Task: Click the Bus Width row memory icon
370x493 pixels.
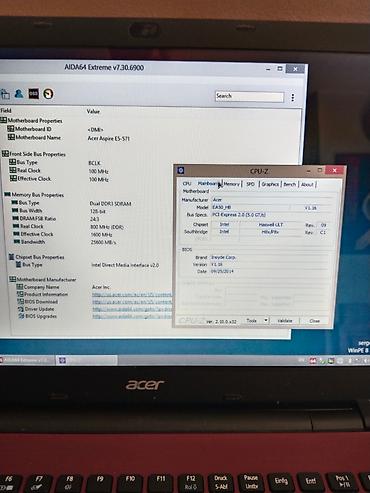Action: [15, 210]
